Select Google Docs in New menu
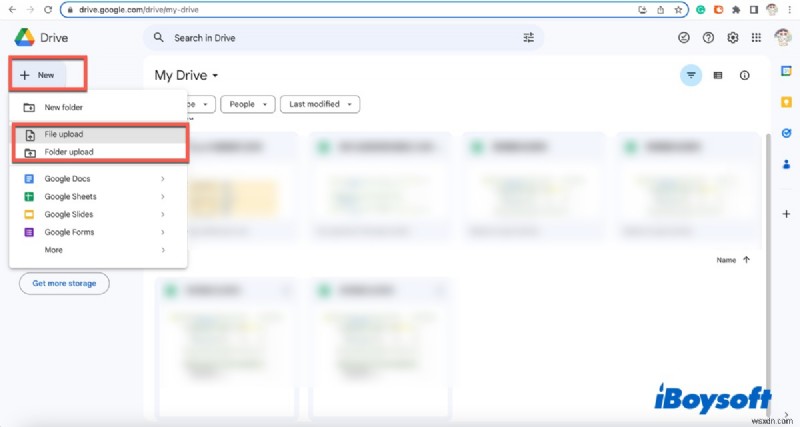Image resolution: width=800 pixels, height=427 pixels. click(x=98, y=179)
